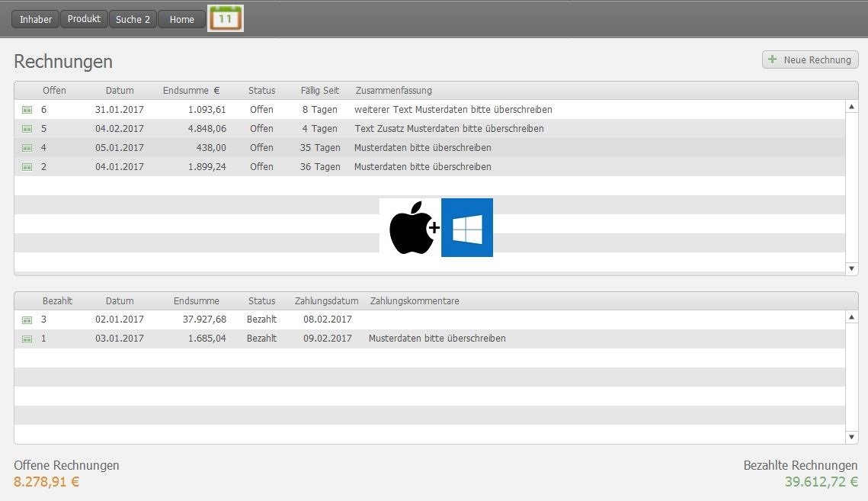
Task: Click the paid amount 37.927,68
Action: click(x=204, y=320)
